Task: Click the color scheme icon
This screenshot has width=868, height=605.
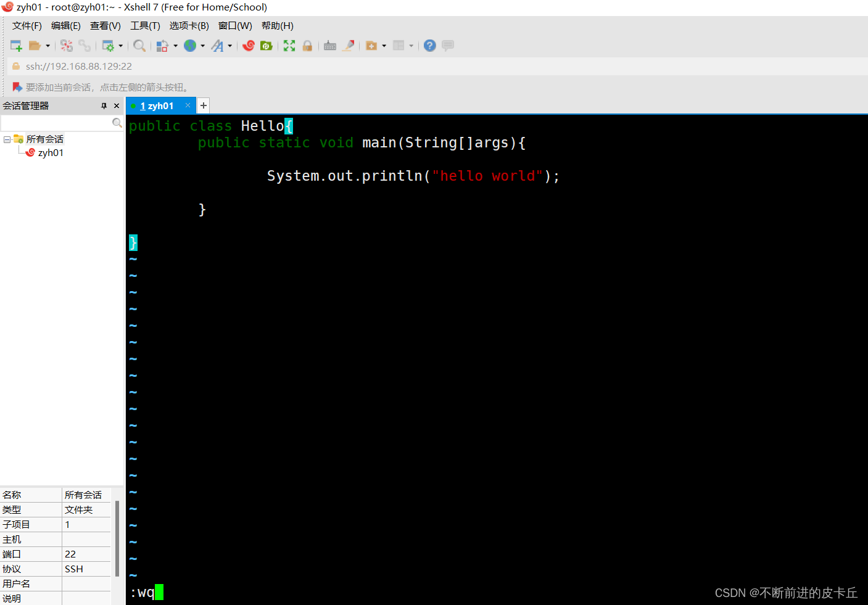Action: (x=162, y=46)
